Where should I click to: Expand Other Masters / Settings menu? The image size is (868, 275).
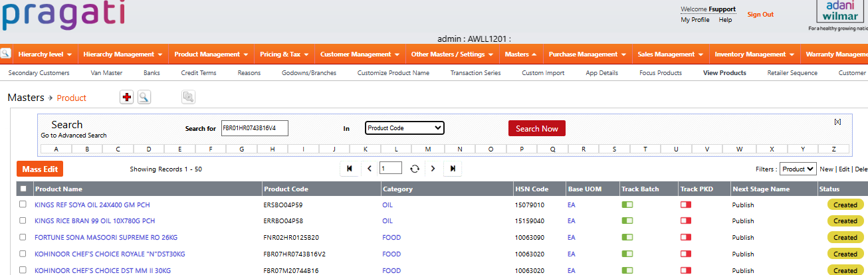[x=452, y=54]
